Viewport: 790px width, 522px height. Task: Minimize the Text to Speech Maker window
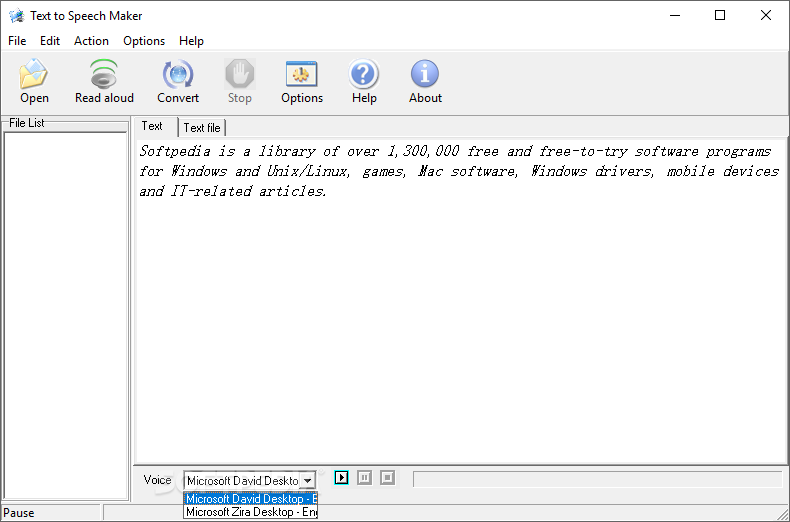[675, 16]
